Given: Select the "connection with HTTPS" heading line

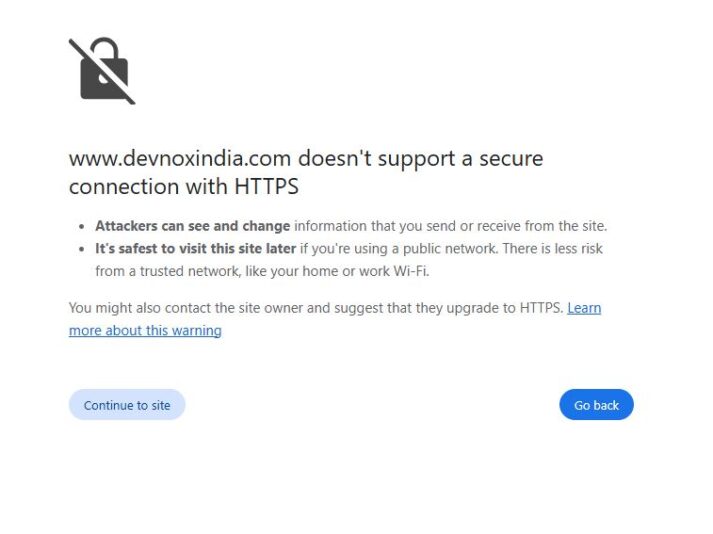Looking at the screenshot, I should tap(184, 187).
